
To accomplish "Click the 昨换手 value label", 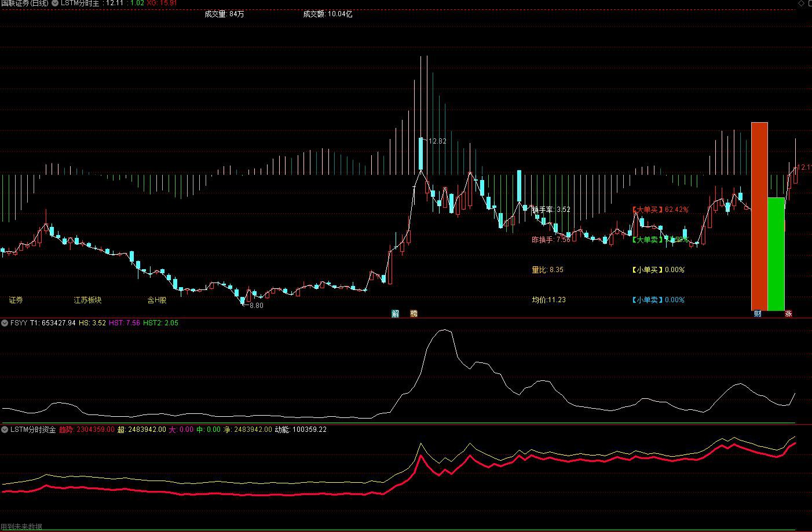I will pos(551,239).
